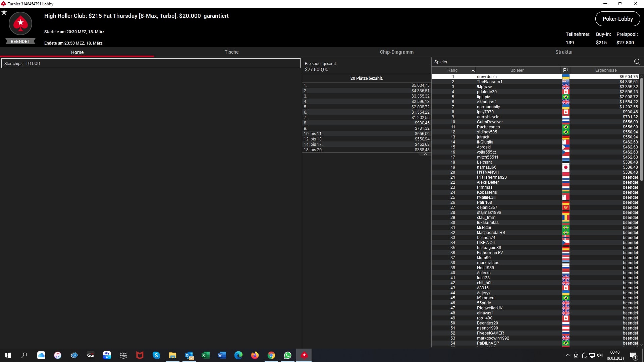Switch to the Struktur tab

click(564, 52)
